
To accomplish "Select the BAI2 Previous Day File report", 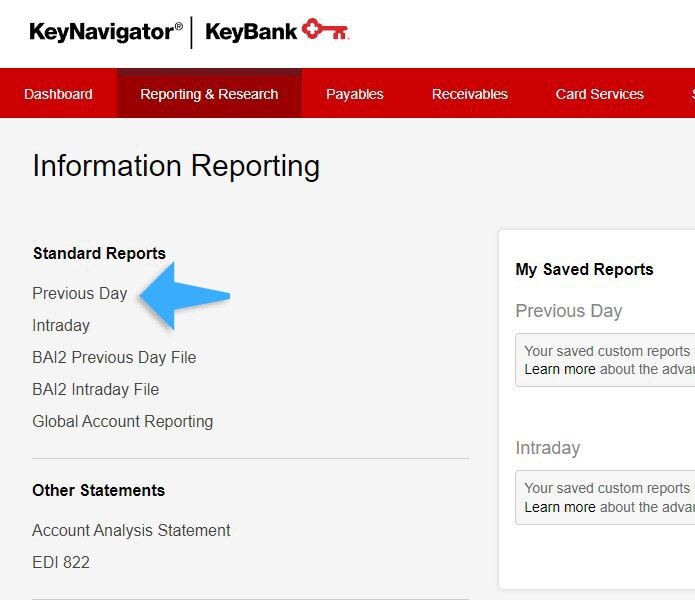I will [x=114, y=358].
